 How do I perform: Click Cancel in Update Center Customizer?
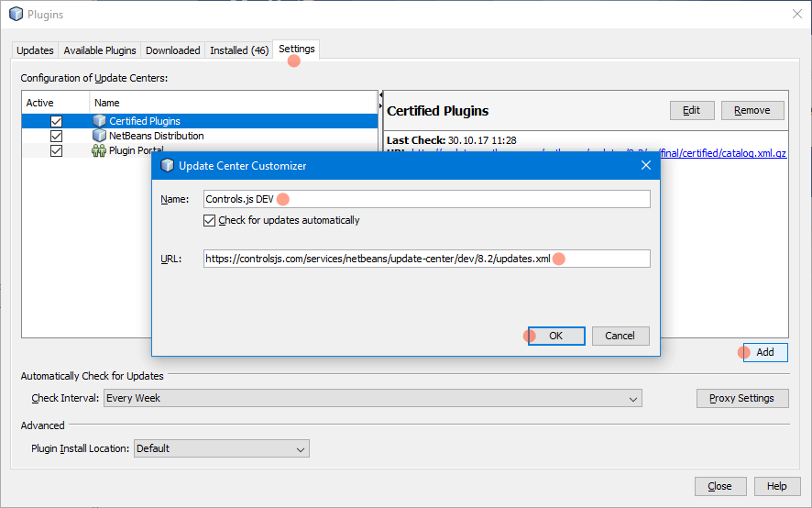(620, 336)
